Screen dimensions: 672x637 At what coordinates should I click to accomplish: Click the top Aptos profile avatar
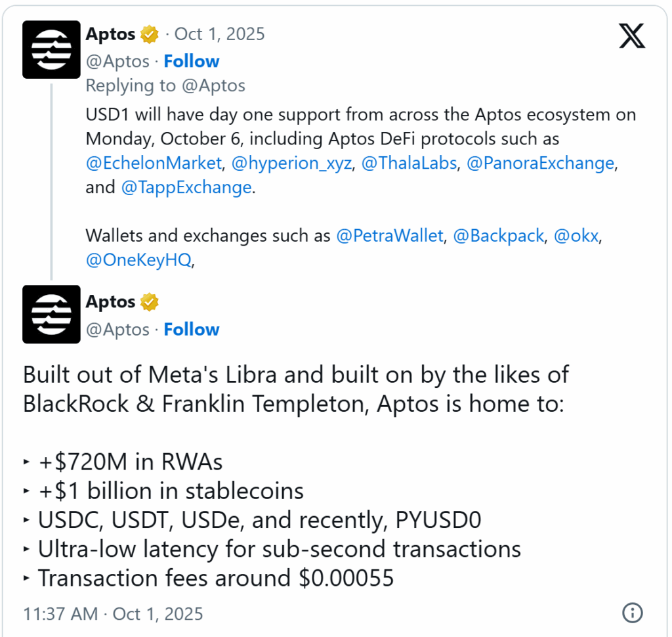pos(51,49)
